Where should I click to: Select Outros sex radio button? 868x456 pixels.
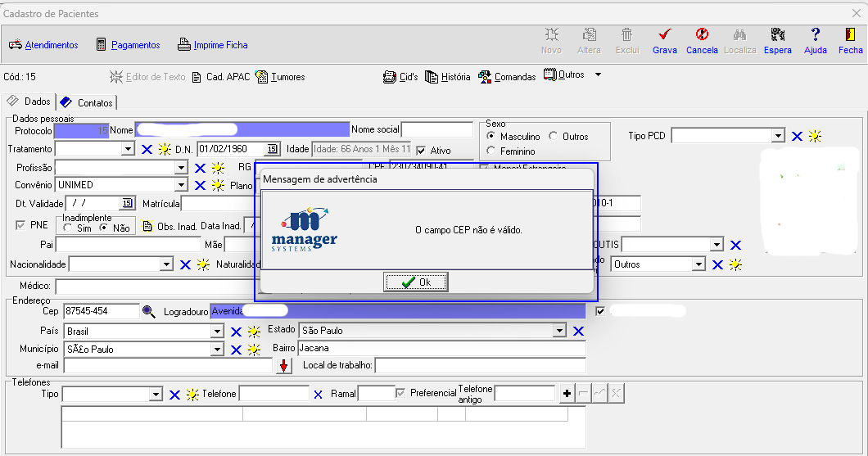(553, 136)
